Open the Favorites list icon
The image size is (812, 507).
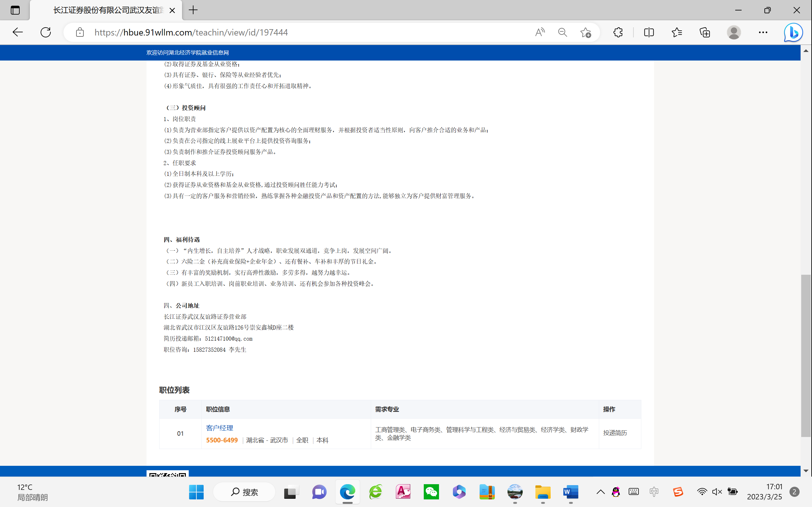[677, 32]
